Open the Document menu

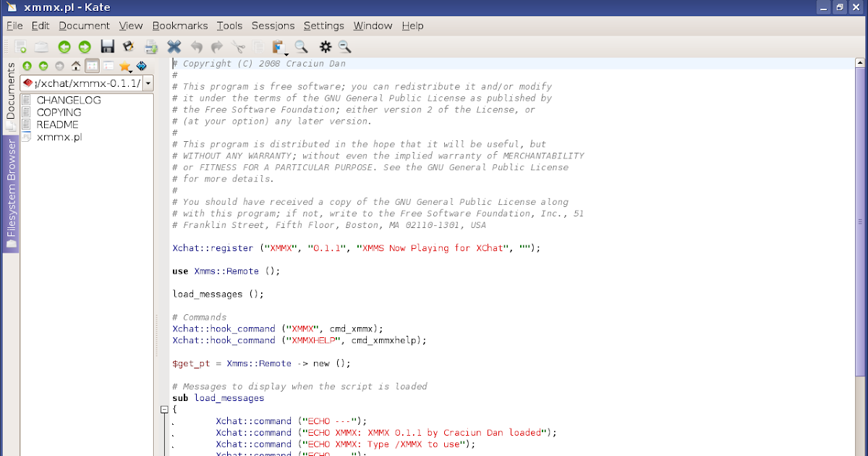[x=85, y=25]
